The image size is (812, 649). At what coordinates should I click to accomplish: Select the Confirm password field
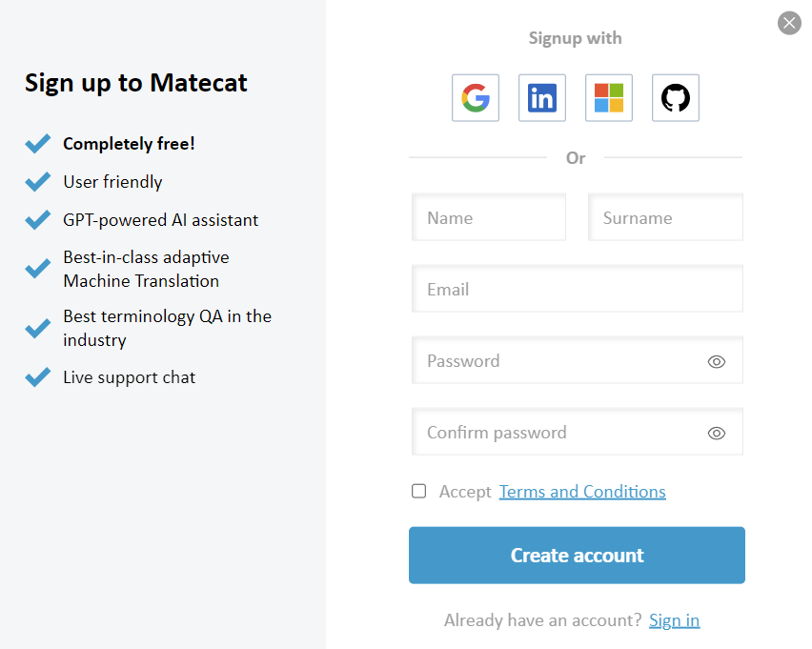click(562, 433)
